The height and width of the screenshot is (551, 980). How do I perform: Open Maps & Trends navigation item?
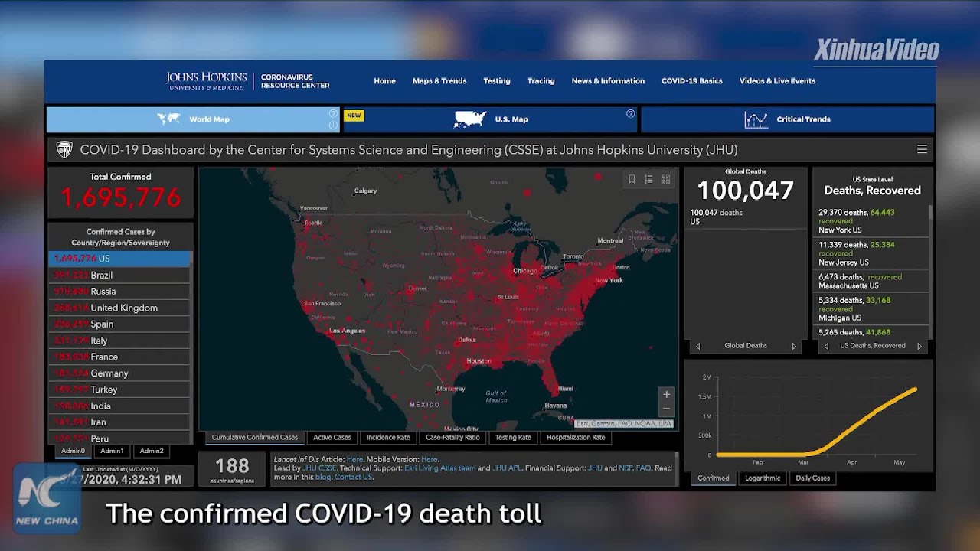tap(439, 81)
